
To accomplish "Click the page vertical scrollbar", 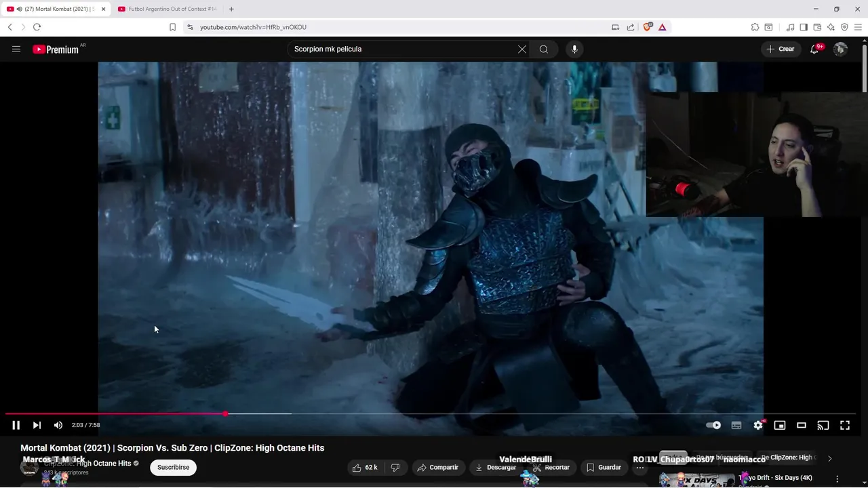I will 864,68.
